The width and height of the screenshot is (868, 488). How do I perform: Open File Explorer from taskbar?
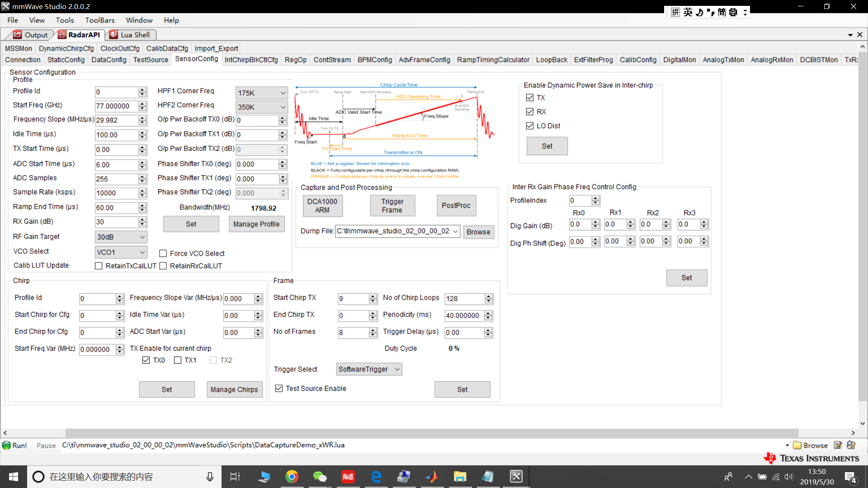[460, 477]
